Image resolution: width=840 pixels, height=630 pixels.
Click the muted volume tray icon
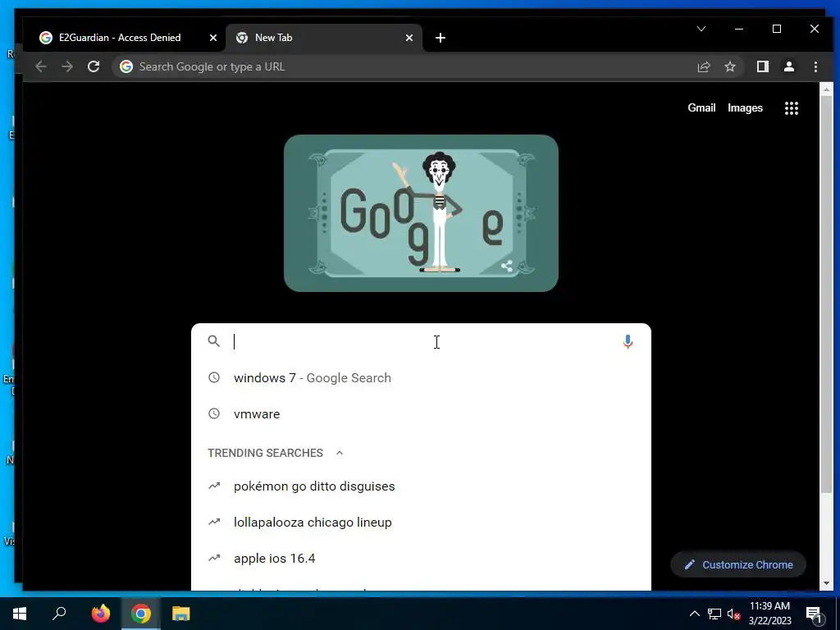tap(733, 614)
